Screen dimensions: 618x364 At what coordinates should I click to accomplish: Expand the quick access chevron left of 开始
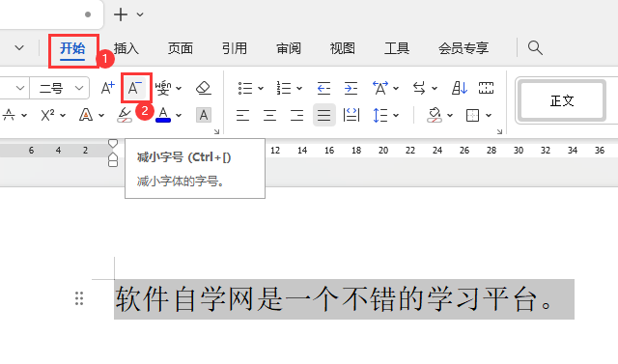coord(19,48)
